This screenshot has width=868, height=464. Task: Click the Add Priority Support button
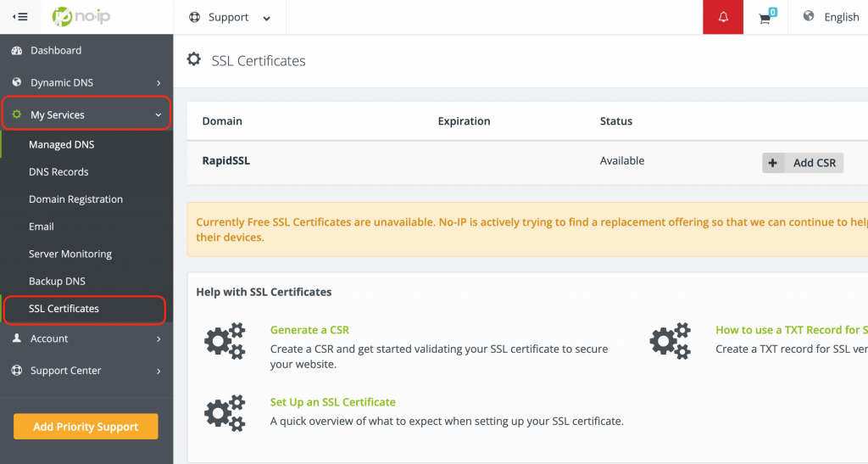pyautogui.click(x=86, y=427)
